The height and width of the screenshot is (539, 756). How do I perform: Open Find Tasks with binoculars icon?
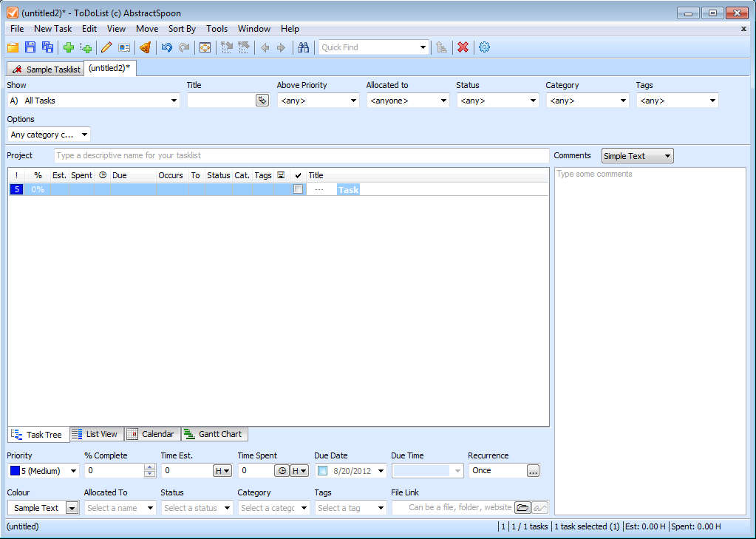303,47
